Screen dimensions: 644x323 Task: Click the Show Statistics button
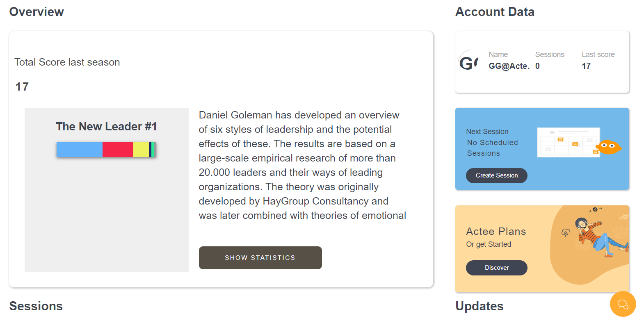[260, 257]
